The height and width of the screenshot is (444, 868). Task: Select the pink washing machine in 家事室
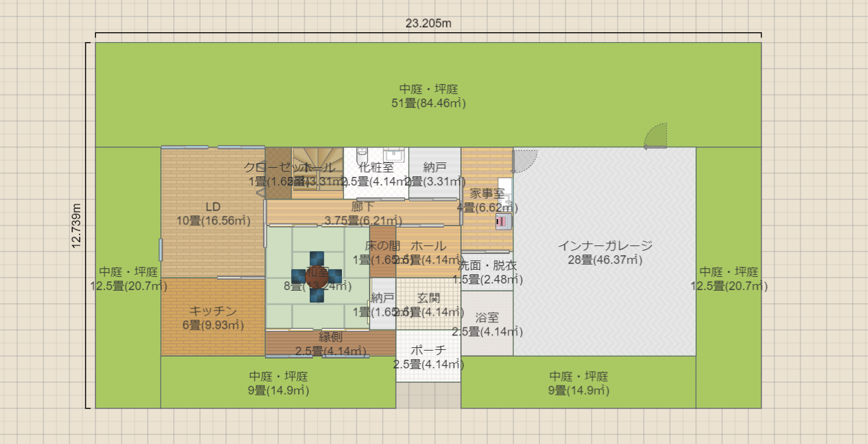click(503, 221)
